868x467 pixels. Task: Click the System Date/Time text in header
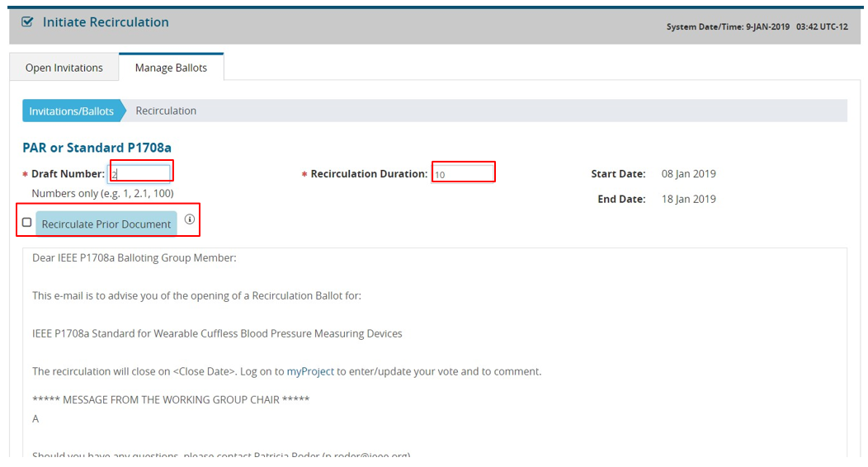757,27
